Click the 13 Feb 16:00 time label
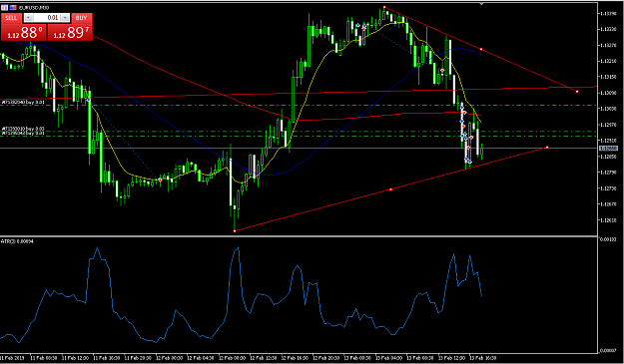Viewport: 624px width, 364px height. tap(482, 358)
